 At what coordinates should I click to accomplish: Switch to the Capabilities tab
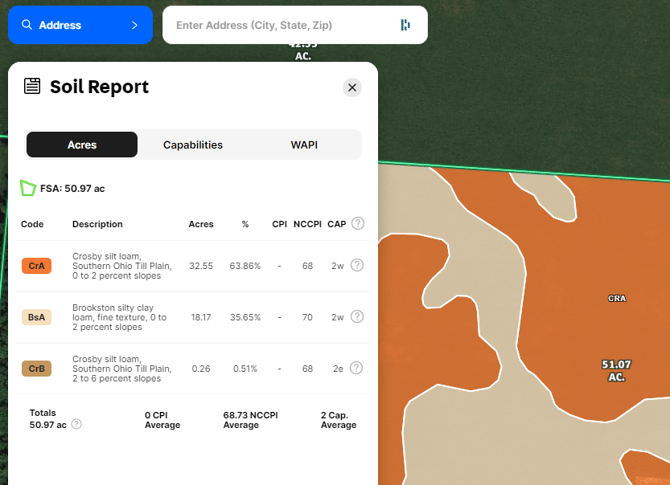coord(193,145)
